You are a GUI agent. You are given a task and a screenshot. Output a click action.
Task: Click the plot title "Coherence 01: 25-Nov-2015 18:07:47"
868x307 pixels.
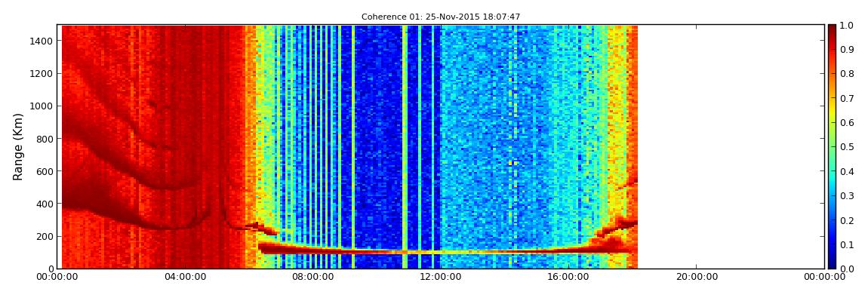(x=441, y=17)
